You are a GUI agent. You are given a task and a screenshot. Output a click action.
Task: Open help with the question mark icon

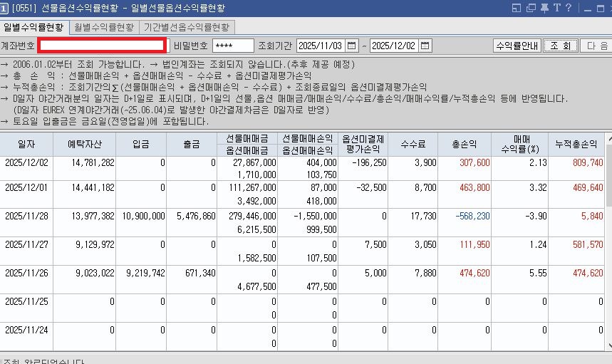click(x=569, y=8)
